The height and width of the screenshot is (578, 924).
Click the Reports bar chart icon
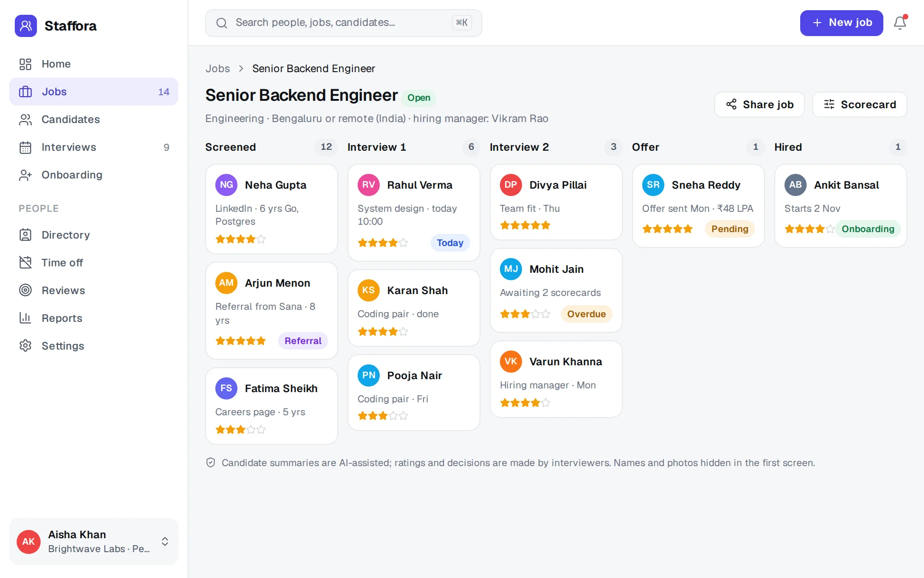pyautogui.click(x=25, y=318)
